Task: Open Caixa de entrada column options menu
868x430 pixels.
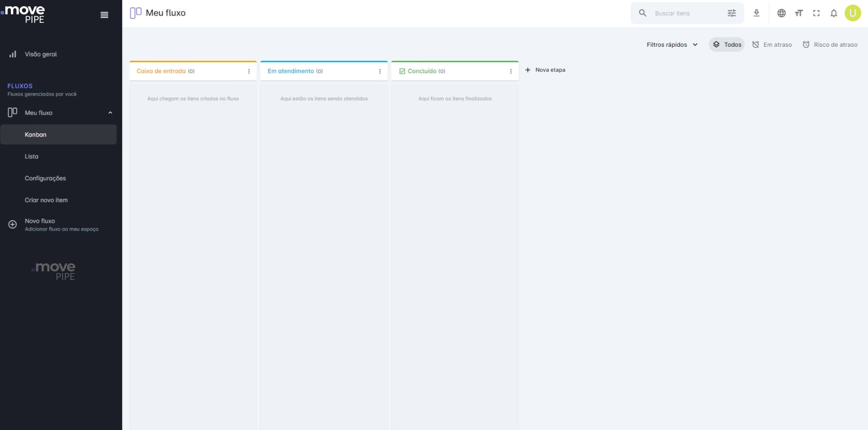Action: tap(249, 71)
